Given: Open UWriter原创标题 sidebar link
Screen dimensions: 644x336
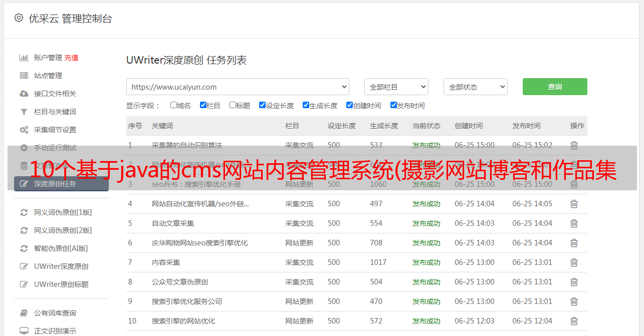Looking at the screenshot, I should tap(61, 284).
